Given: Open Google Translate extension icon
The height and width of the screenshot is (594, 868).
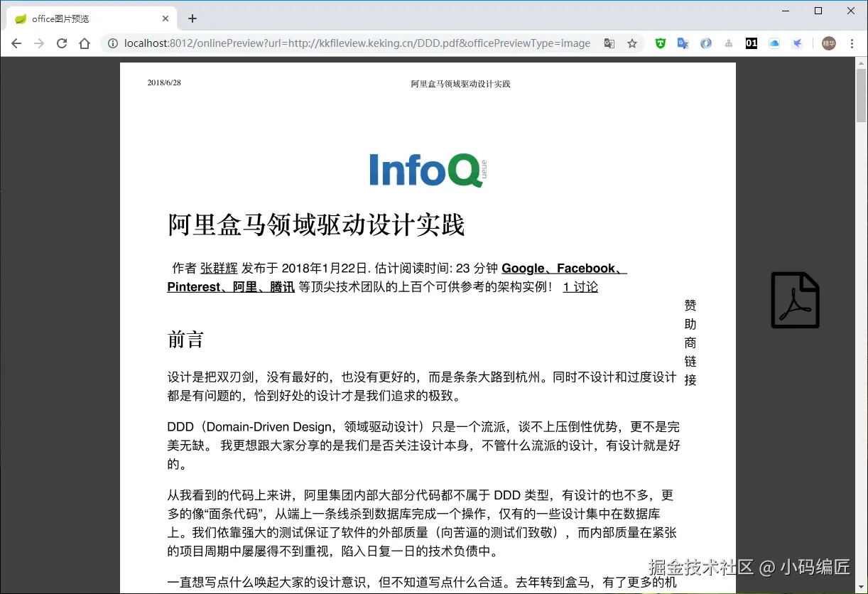Looking at the screenshot, I should 683,43.
